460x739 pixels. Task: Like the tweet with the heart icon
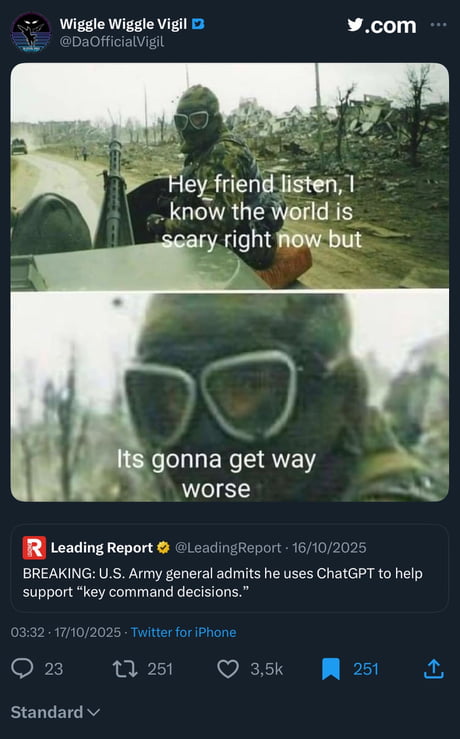click(228, 669)
